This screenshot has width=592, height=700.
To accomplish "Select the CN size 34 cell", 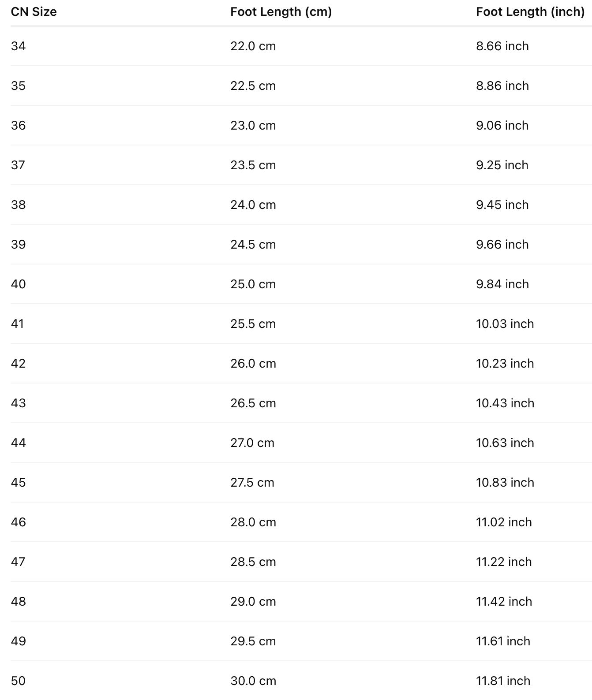I will click(19, 46).
